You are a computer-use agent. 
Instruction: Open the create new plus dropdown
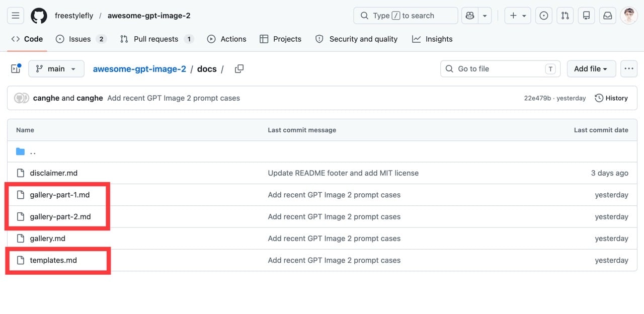point(518,16)
